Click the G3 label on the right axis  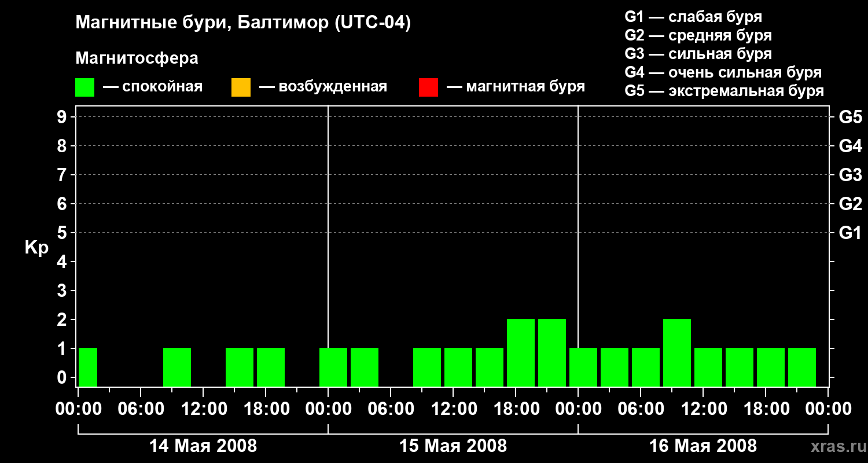(x=850, y=175)
